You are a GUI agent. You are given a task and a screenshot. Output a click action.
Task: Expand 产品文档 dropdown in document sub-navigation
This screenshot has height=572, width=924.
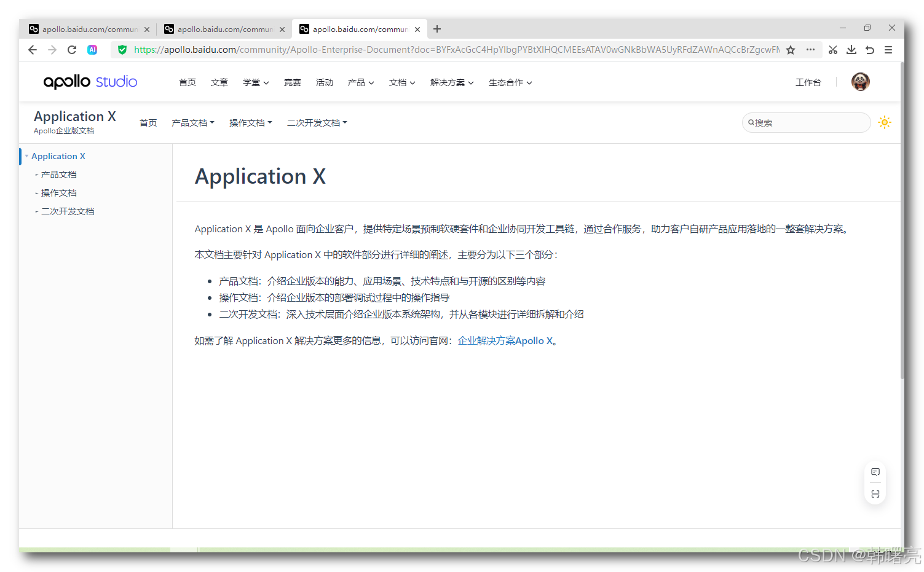193,123
